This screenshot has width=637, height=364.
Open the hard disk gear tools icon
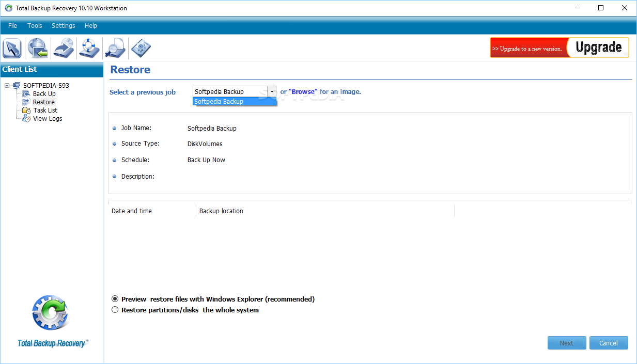click(x=141, y=49)
